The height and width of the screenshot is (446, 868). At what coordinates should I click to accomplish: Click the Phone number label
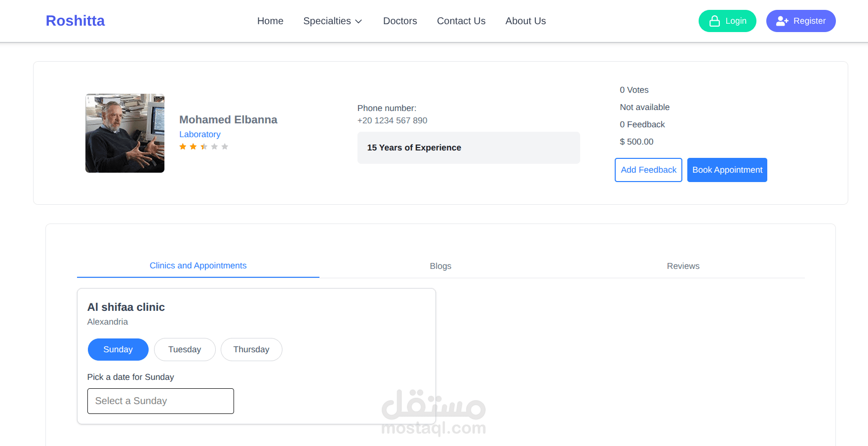point(387,108)
